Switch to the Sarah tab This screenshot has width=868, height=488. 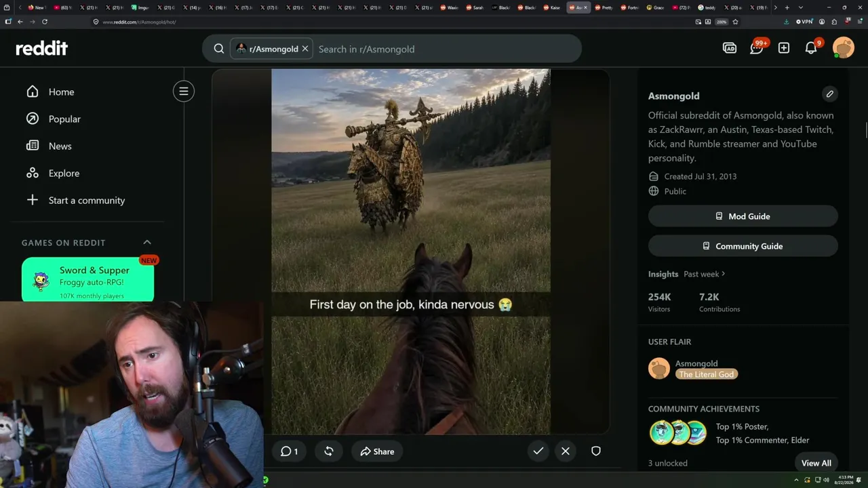(x=475, y=7)
